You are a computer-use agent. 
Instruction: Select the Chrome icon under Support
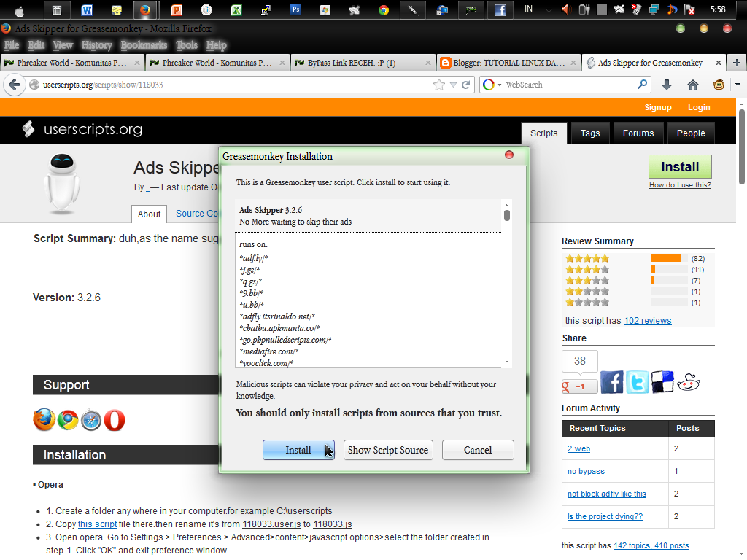coord(67,420)
